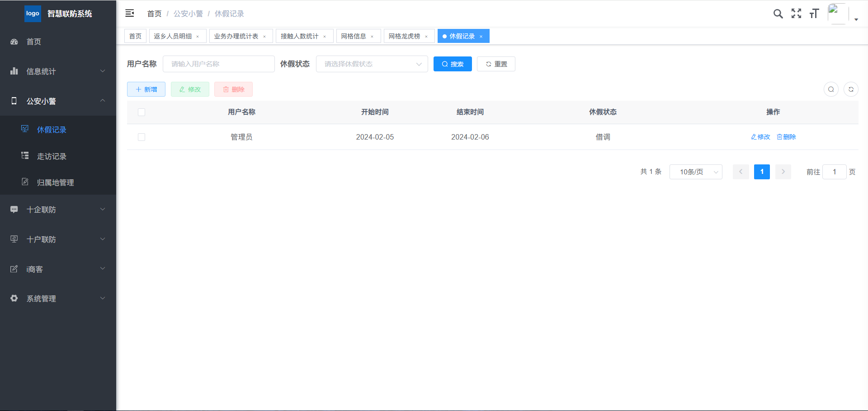The height and width of the screenshot is (411, 868).
Task: Close 网格信息 tab
Action: (x=372, y=37)
